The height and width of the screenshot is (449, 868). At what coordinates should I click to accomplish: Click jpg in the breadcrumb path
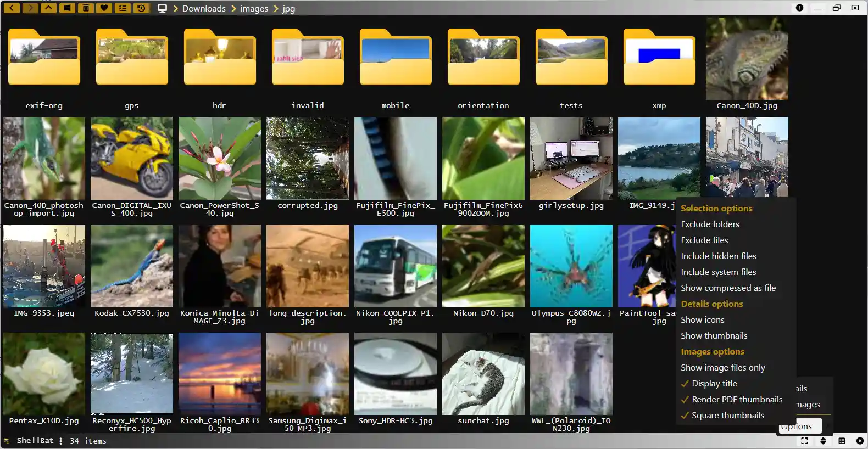(x=288, y=8)
